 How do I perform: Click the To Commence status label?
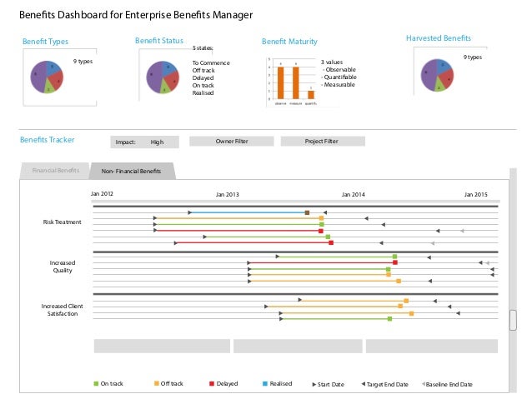pos(211,63)
